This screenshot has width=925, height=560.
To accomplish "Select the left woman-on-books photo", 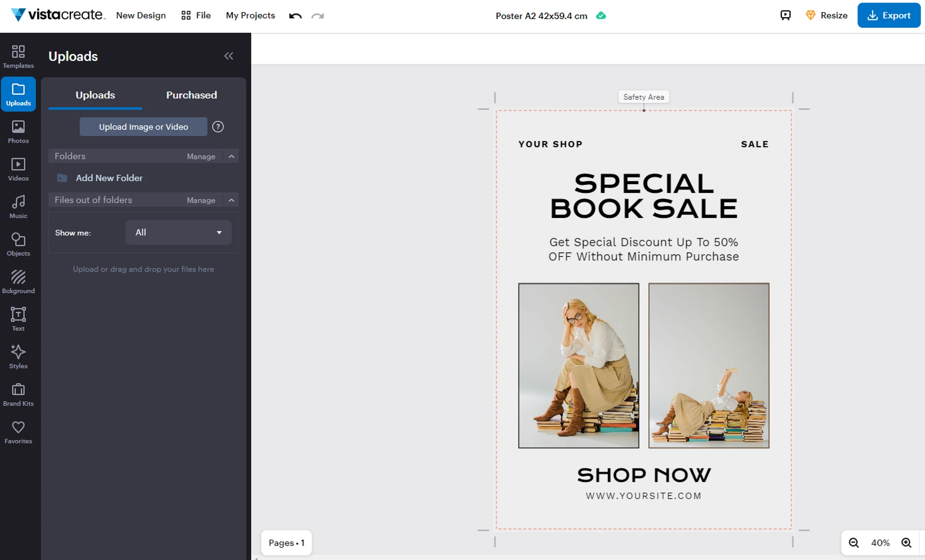I will click(x=579, y=365).
